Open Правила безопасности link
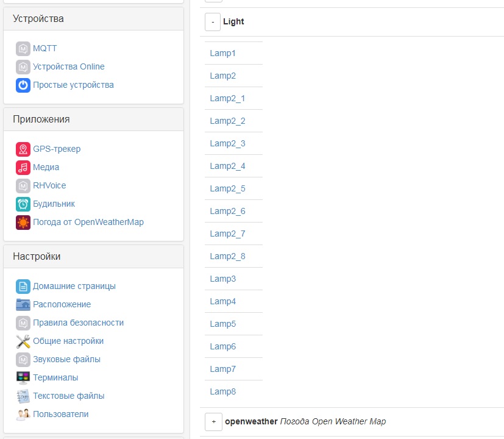The width and height of the screenshot is (504, 439). pos(78,323)
